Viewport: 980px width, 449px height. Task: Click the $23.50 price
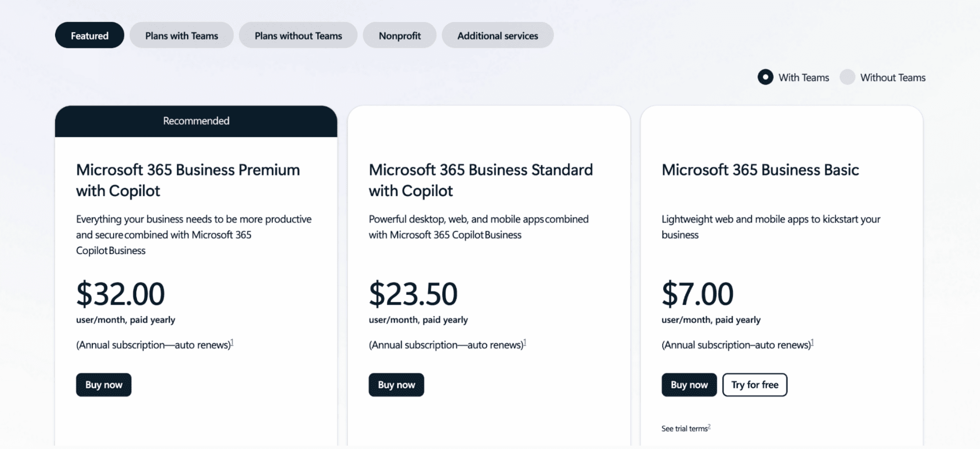coord(413,293)
